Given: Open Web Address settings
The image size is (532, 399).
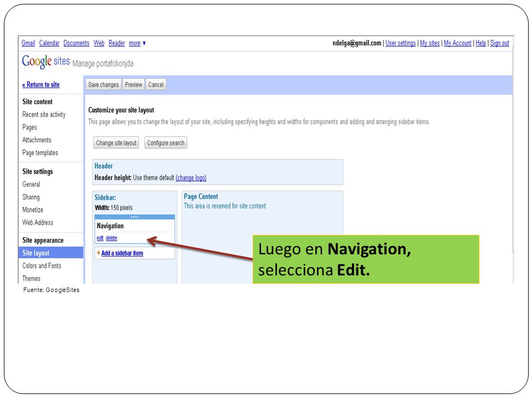Looking at the screenshot, I should point(38,223).
